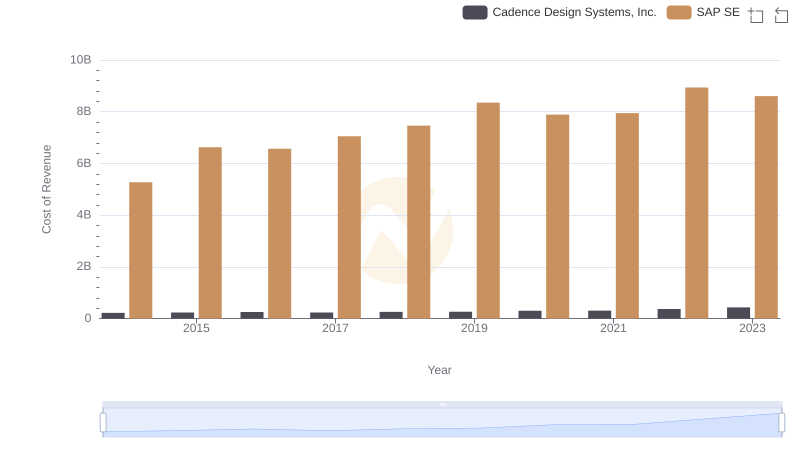This screenshot has width=800, height=461.
Task: Toggle the SAP SE legend swatch
Action: pyautogui.click(x=679, y=12)
